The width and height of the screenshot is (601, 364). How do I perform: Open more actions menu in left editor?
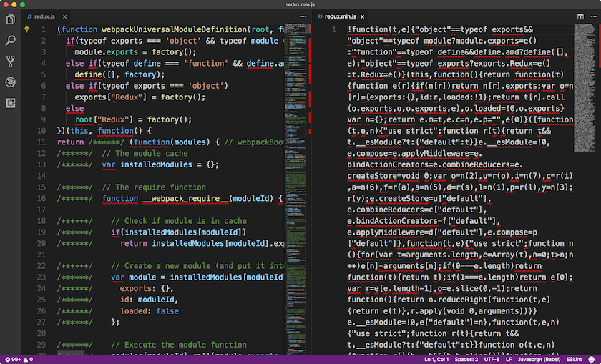[x=303, y=16]
